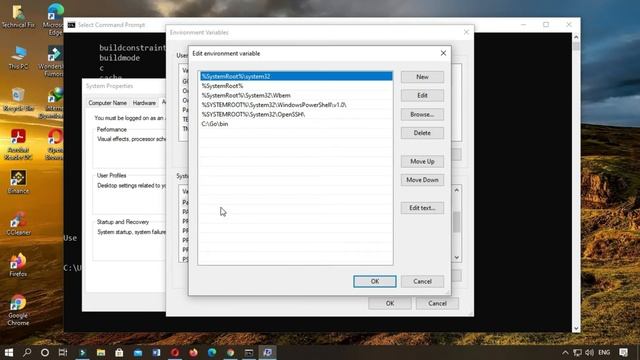Open CCleaner desktop shortcut
This screenshot has height=360, width=640.
point(18,224)
